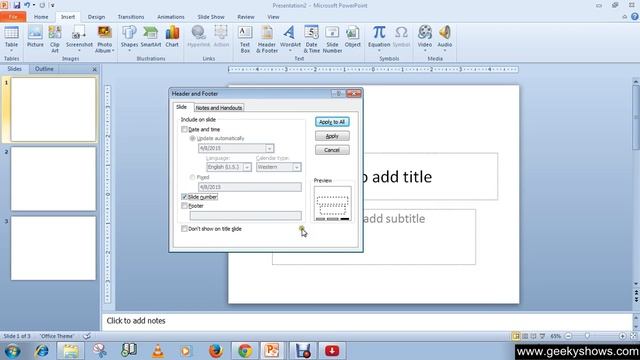Viewport: 640px width, 360px height.
Task: Select the Fixed date radio button
Action: [x=192, y=177]
